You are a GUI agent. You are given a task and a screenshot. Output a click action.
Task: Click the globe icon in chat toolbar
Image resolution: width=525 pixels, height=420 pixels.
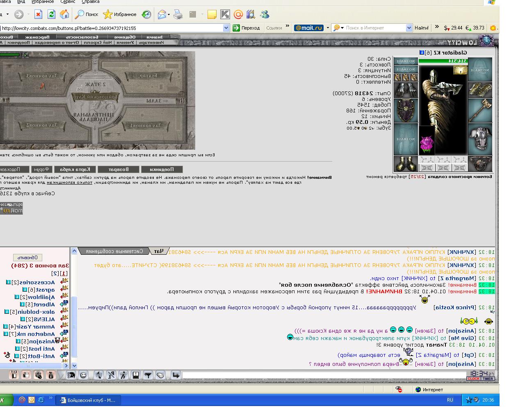click(39, 375)
